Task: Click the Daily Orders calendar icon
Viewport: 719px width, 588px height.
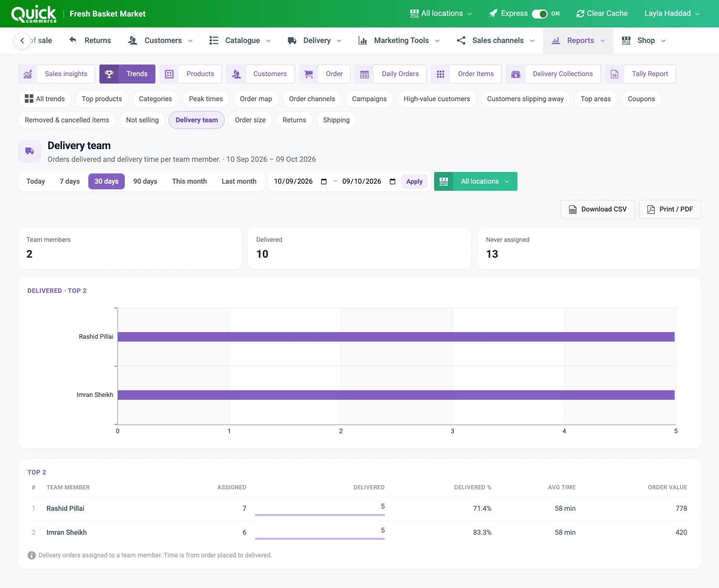Action: pos(364,74)
